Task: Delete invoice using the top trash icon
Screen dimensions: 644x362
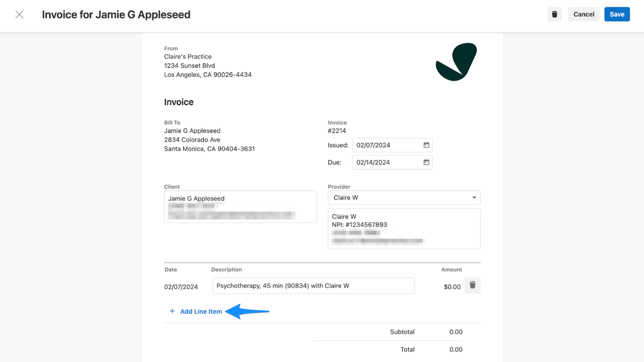Action: click(x=554, y=14)
